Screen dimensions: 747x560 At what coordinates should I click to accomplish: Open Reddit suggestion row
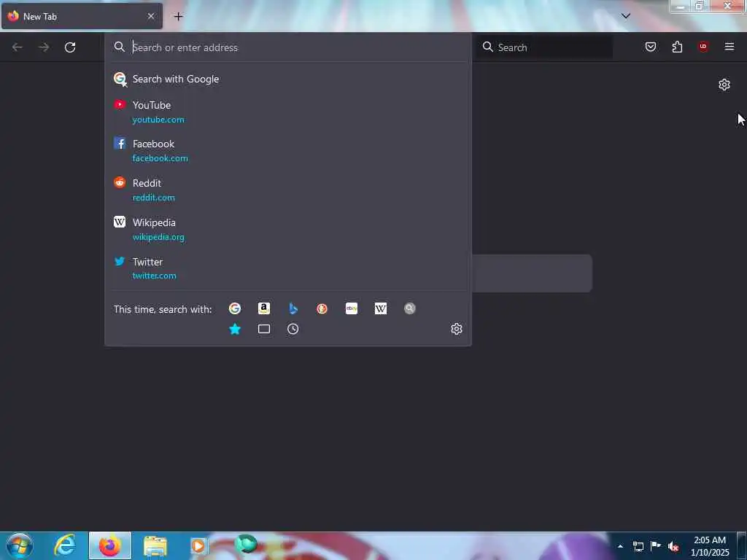(x=287, y=190)
